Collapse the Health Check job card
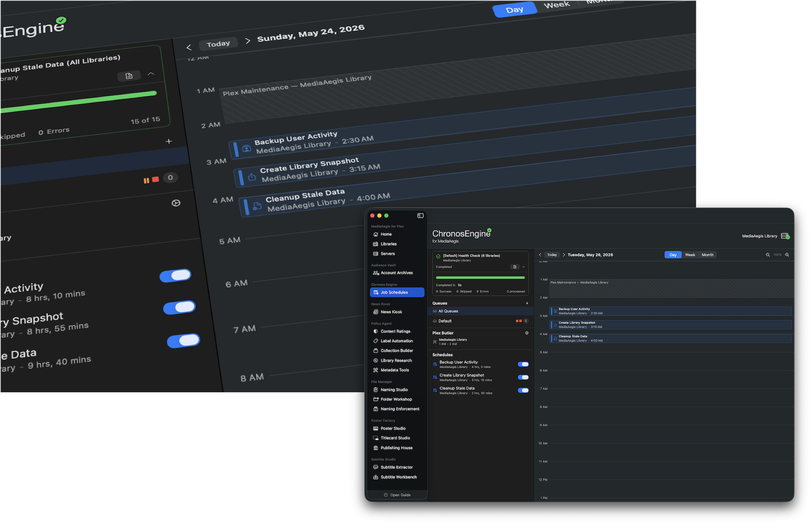812x525 pixels. (523, 267)
